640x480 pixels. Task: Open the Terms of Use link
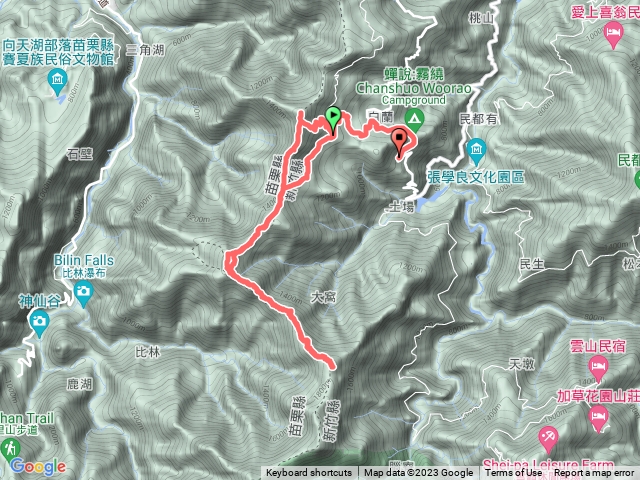513,473
